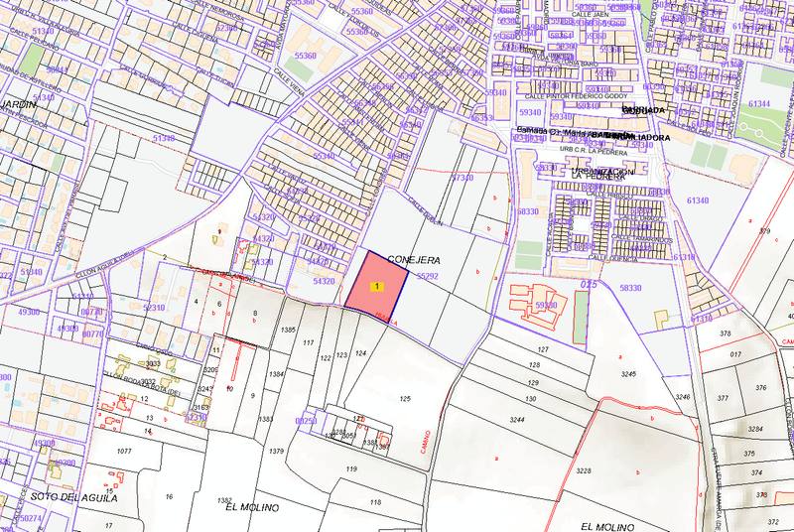Viewport: 794px width, 532px height.
Task: Click parcel number 16
Action: 169,496
